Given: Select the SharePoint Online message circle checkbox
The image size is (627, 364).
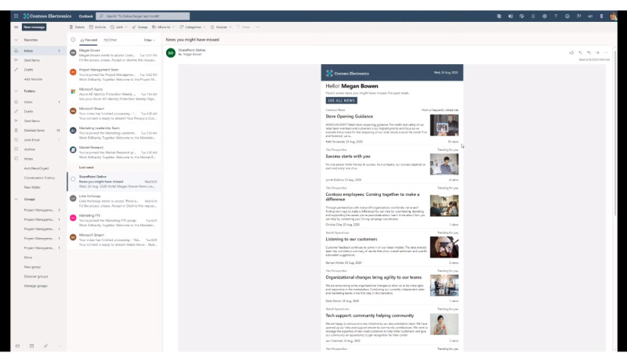Looking at the screenshot, I should tap(73, 179).
